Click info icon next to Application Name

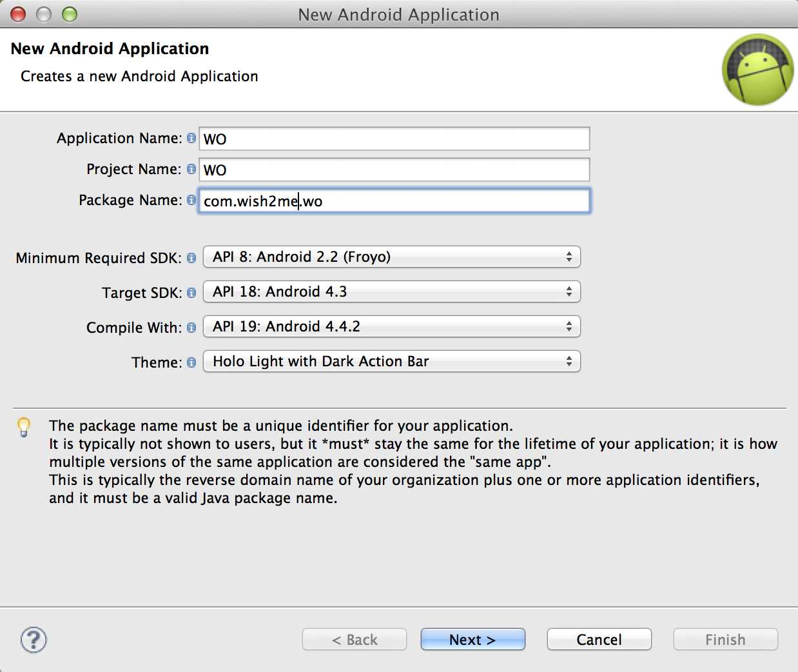tap(191, 138)
